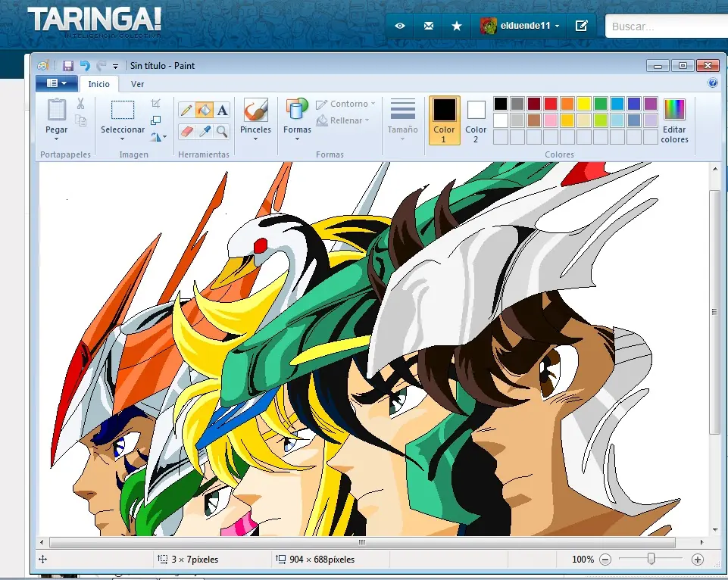The height and width of the screenshot is (580, 728).
Task: Activate Color 2 selector
Action: [476, 120]
